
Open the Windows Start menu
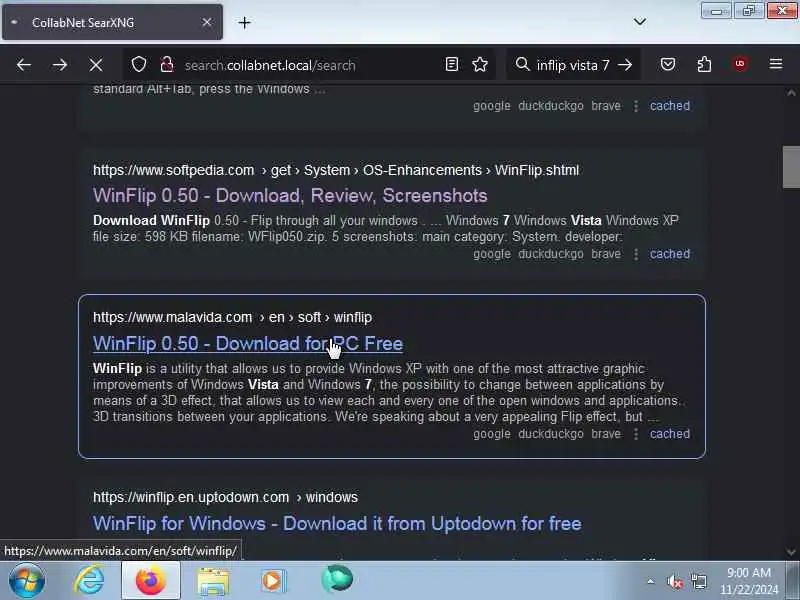click(x=26, y=581)
